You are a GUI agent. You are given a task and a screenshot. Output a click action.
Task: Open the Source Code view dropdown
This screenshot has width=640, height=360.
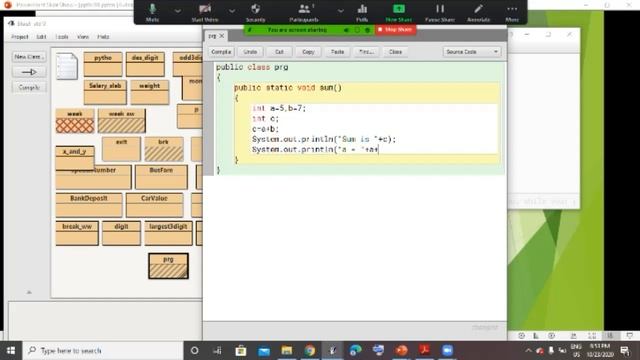(x=472, y=52)
